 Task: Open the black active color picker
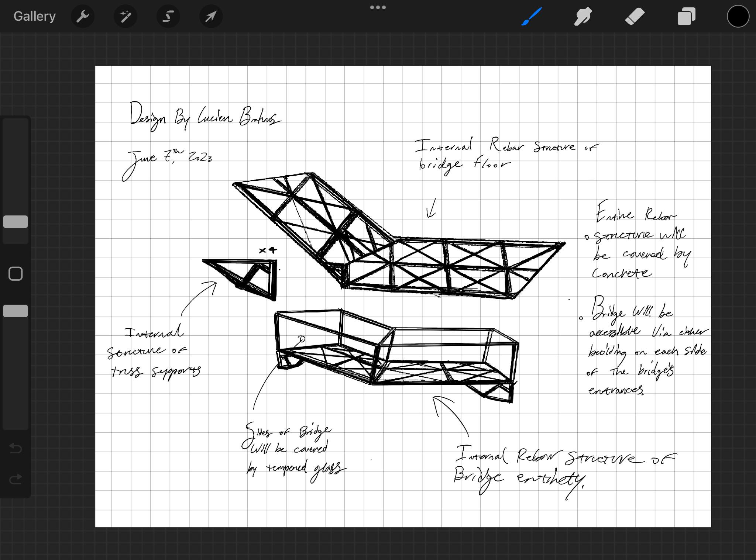738,16
